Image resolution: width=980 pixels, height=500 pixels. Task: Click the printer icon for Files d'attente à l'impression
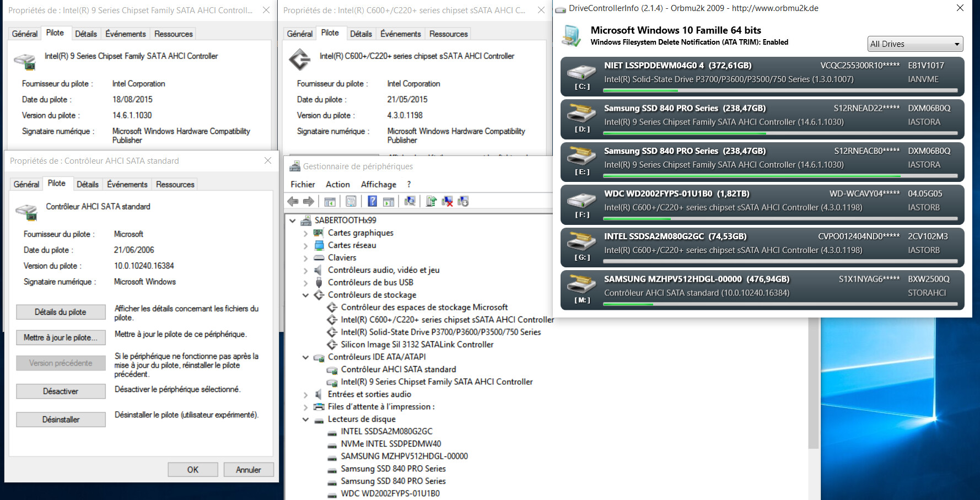pyautogui.click(x=319, y=407)
